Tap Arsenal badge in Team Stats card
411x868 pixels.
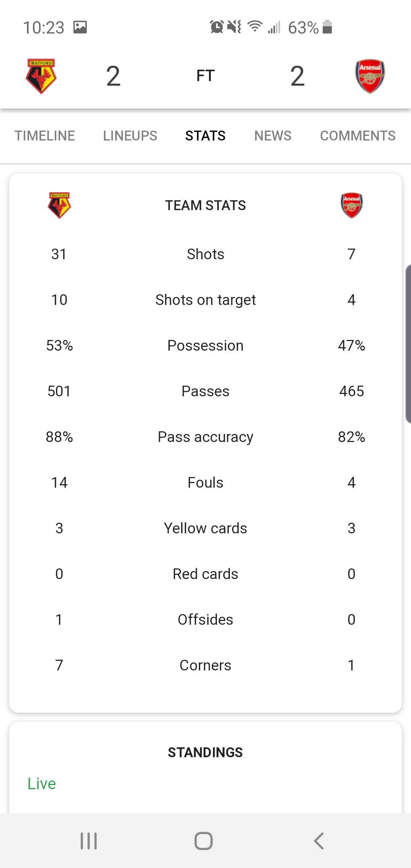[352, 205]
